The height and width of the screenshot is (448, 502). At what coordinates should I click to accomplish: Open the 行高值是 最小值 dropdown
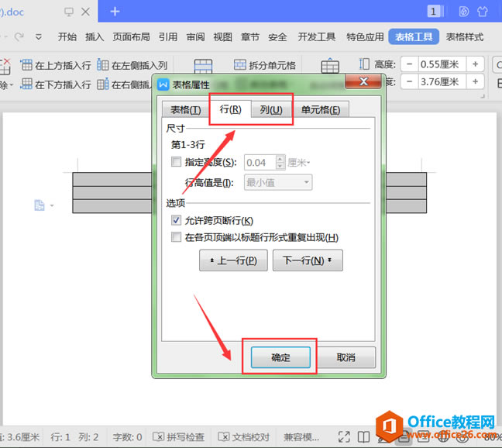(x=278, y=182)
